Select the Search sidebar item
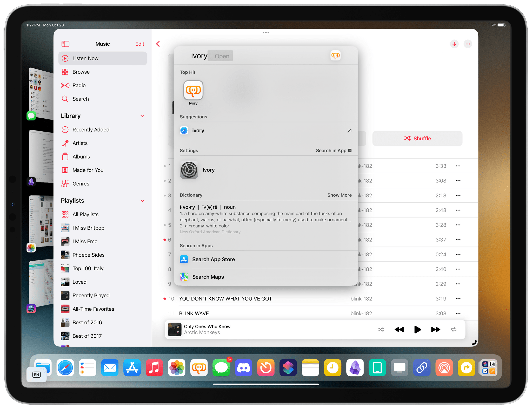 (x=81, y=99)
